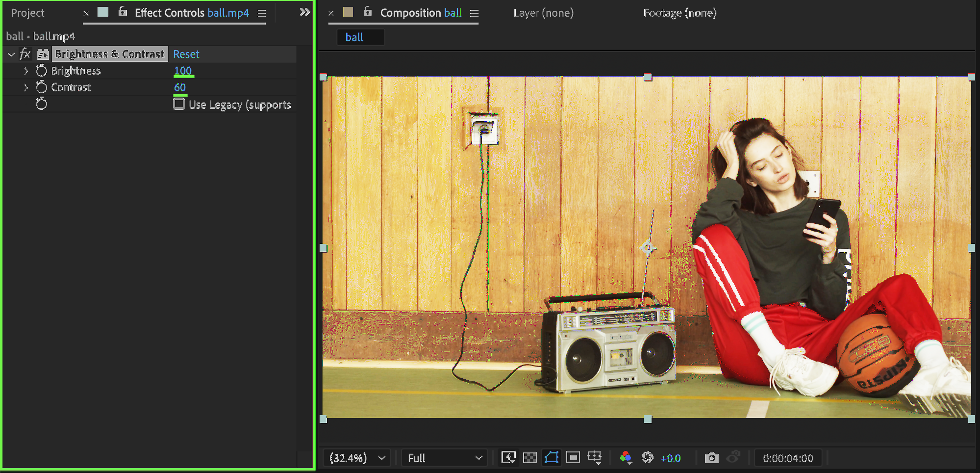Toggle the Brightness stopwatch
Image resolution: width=980 pixels, height=473 pixels.
click(x=42, y=71)
